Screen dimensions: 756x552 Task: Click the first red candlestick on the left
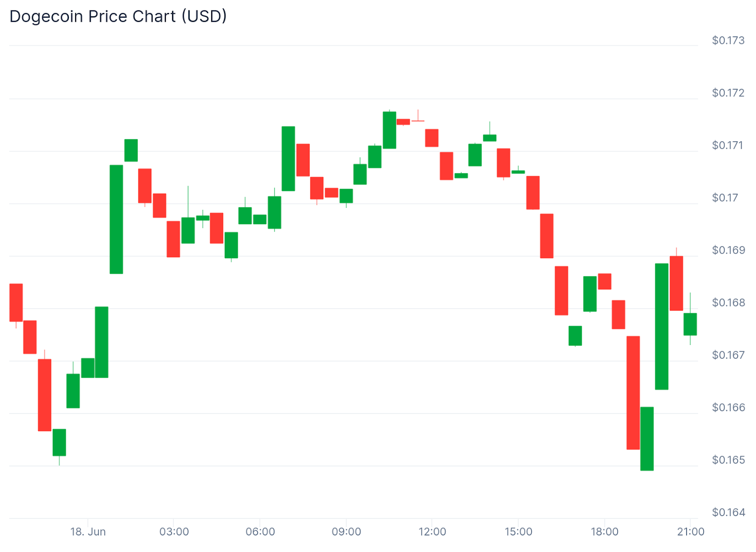pos(16,302)
